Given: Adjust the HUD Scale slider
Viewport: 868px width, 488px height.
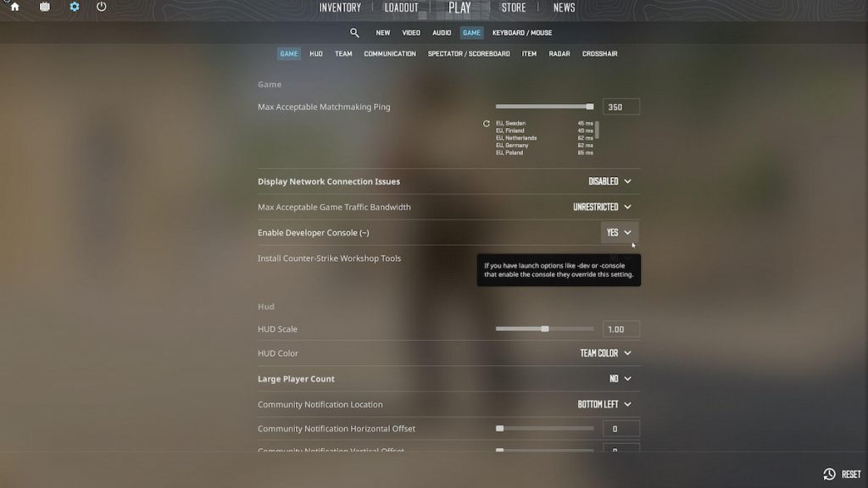Looking at the screenshot, I should (545, 329).
